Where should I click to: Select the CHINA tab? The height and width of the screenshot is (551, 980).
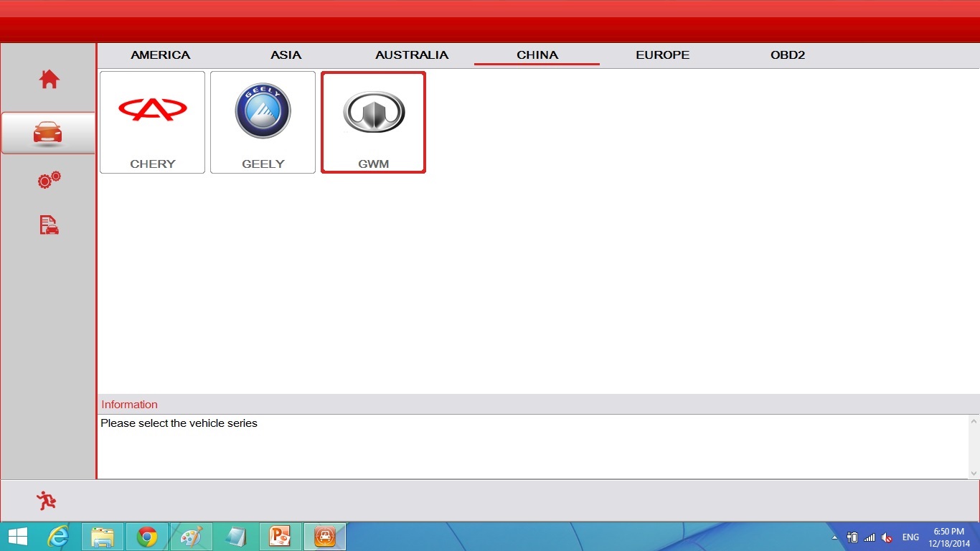537,55
